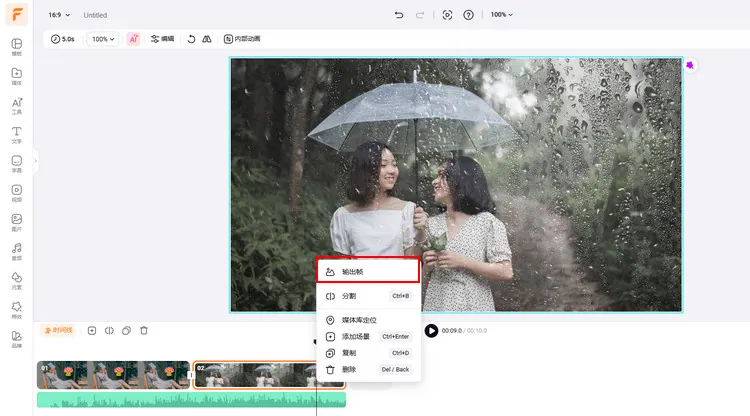This screenshot has width=750, height=416.
Task: Click the screen record icon in top bar
Action: pyautogui.click(x=447, y=15)
